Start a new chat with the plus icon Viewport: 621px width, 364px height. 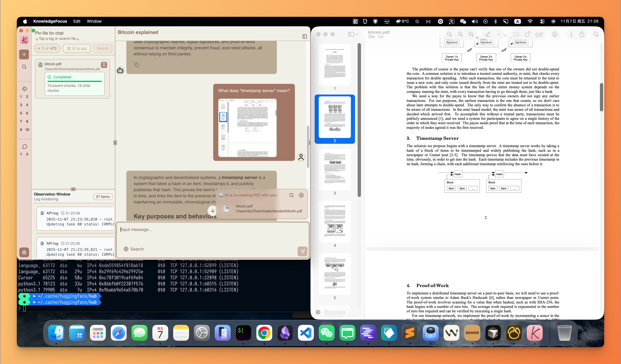click(x=24, y=54)
